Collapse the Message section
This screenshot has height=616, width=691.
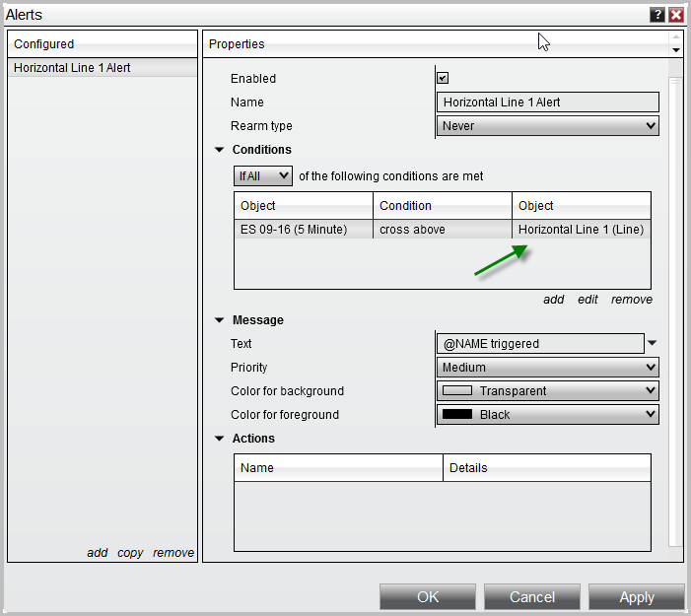point(219,320)
